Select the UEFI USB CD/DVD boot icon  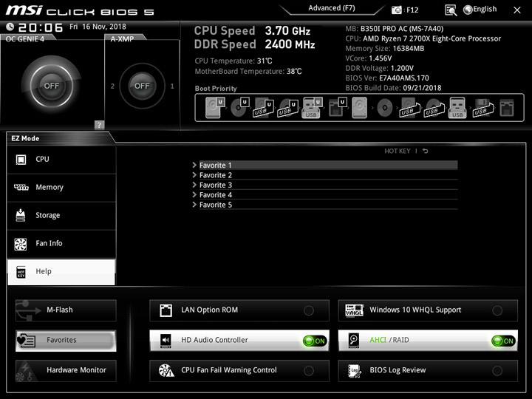tap(287, 108)
